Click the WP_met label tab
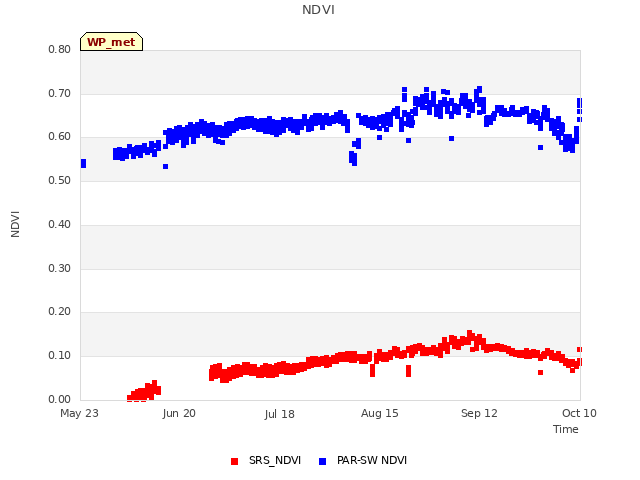This screenshot has height=480, width=640. (111, 42)
